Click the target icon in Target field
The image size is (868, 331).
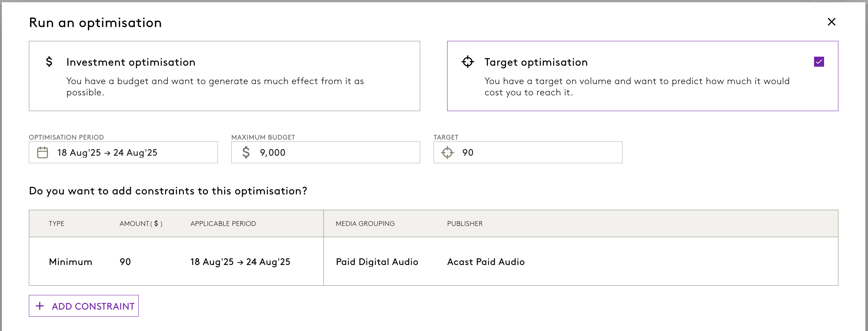447,153
